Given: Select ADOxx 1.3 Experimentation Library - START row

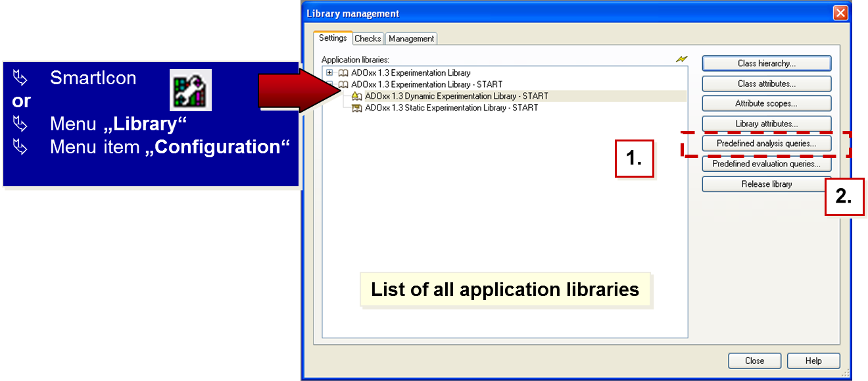Looking at the screenshot, I should 427,85.
